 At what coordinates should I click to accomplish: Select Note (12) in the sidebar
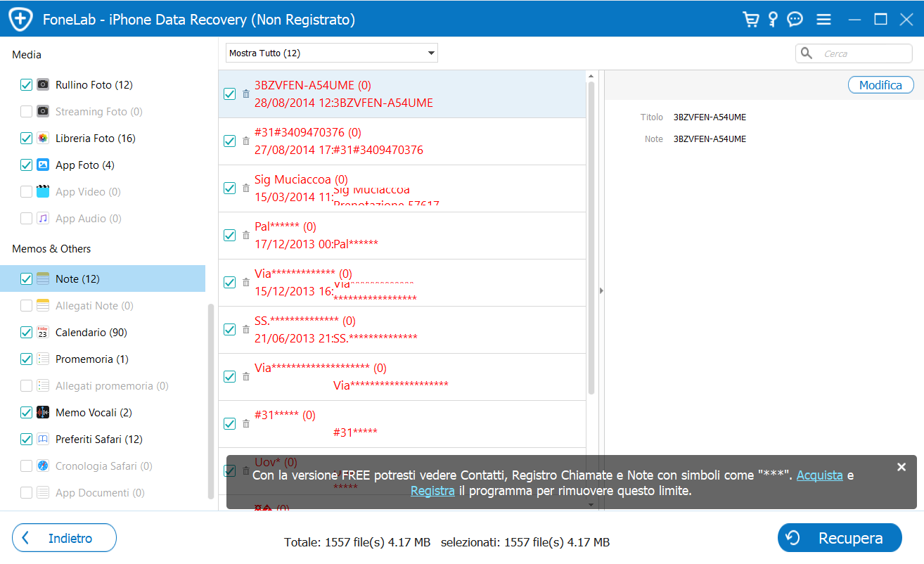[77, 279]
